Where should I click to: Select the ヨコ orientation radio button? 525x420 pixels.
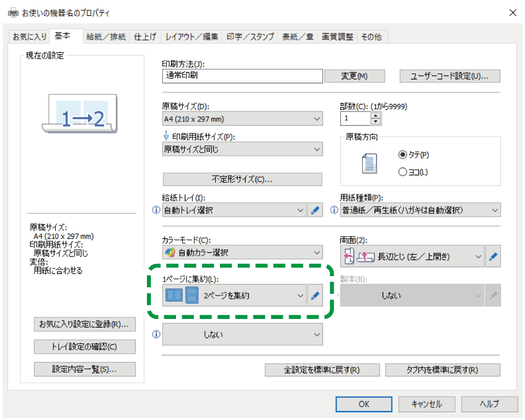pos(403,172)
